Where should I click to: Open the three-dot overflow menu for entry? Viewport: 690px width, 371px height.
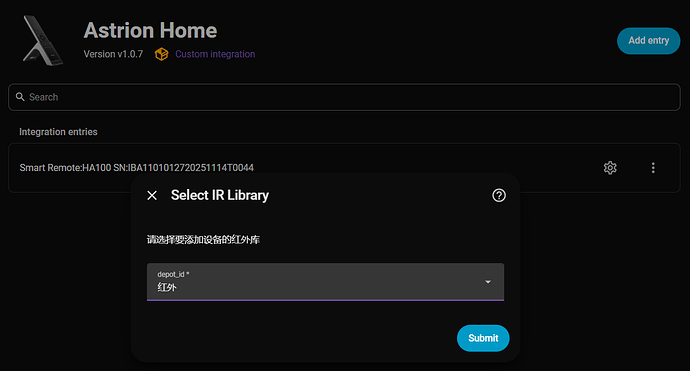click(x=653, y=168)
